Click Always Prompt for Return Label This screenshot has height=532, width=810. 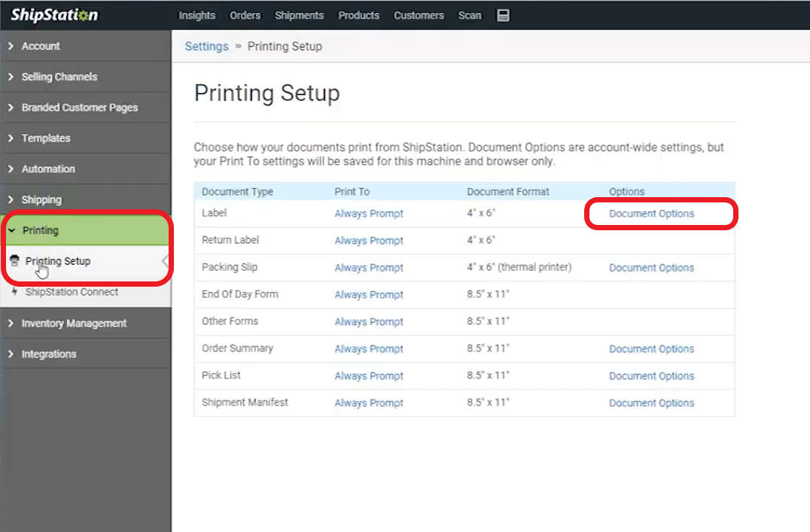click(369, 240)
